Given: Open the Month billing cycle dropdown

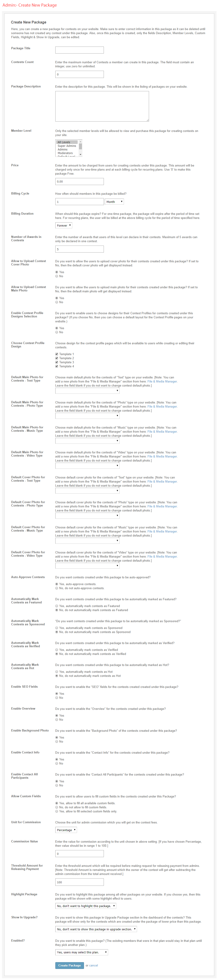Looking at the screenshot, I should point(114,202).
